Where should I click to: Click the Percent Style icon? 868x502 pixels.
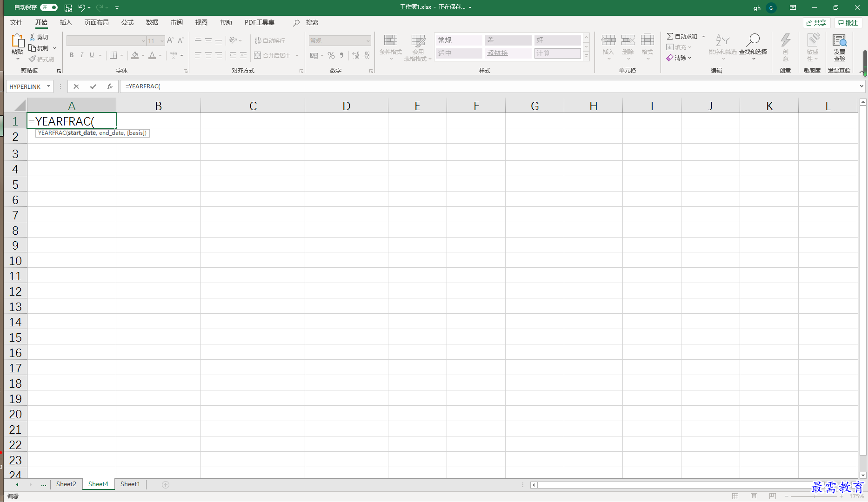click(331, 55)
